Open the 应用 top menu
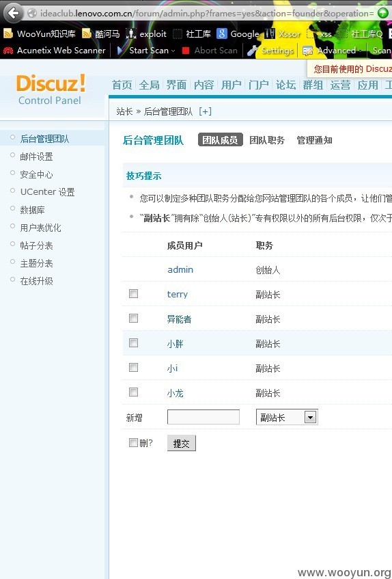Viewport: 392px width, 579px height. click(367, 85)
